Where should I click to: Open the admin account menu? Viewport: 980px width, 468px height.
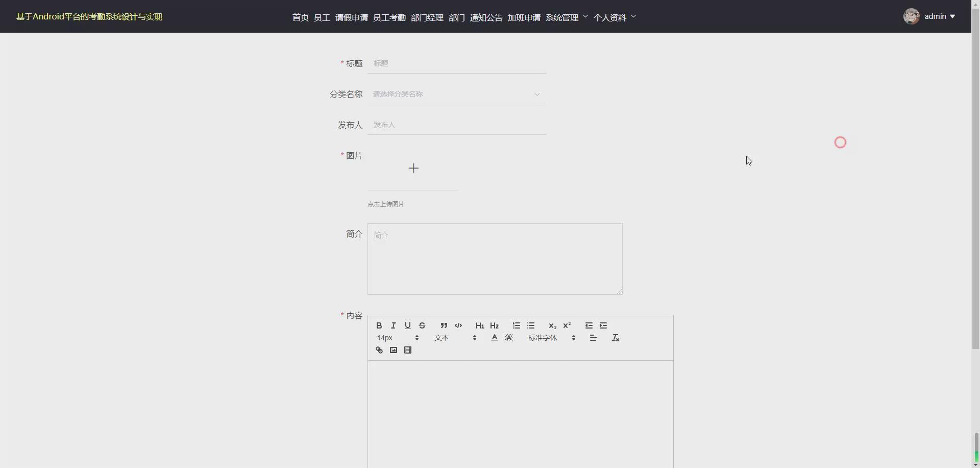(x=936, y=16)
